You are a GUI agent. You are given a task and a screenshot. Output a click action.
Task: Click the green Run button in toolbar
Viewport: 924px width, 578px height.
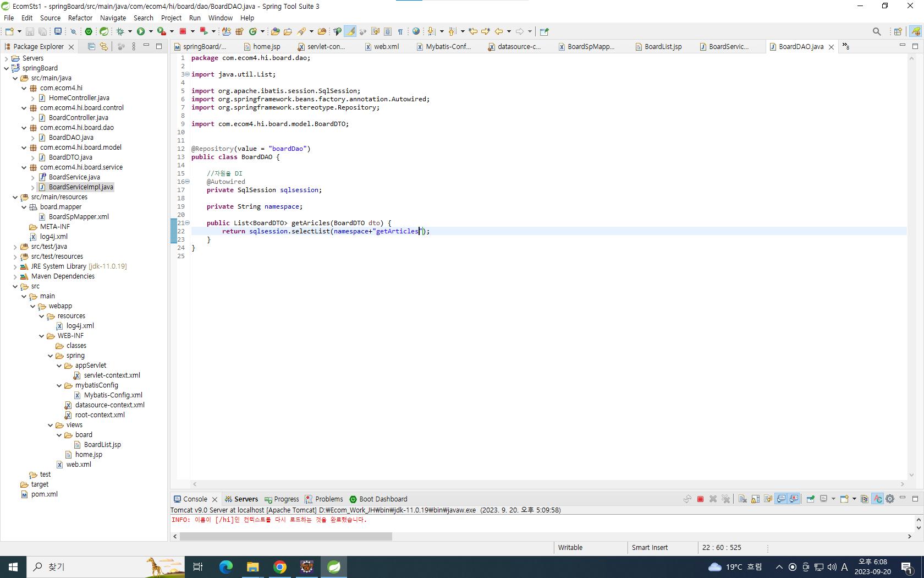point(141,31)
